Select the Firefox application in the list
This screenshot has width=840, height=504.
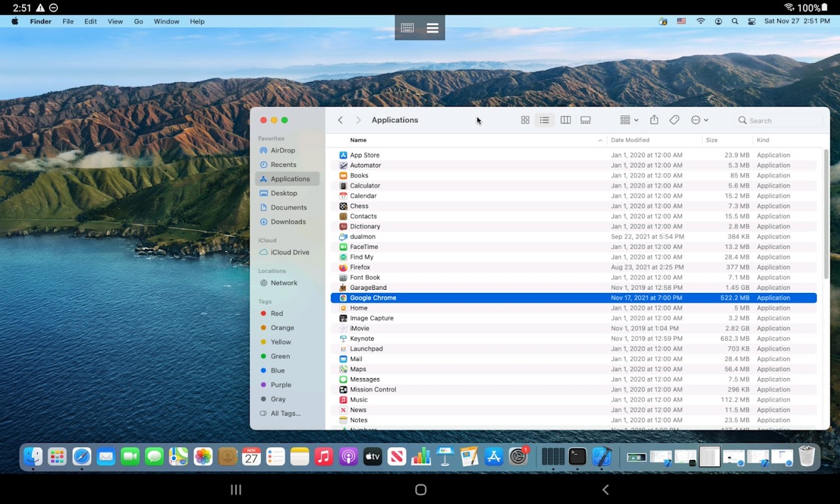[x=360, y=267]
